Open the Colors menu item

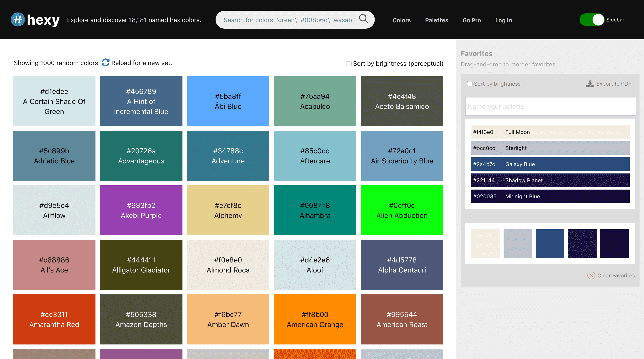pos(402,20)
